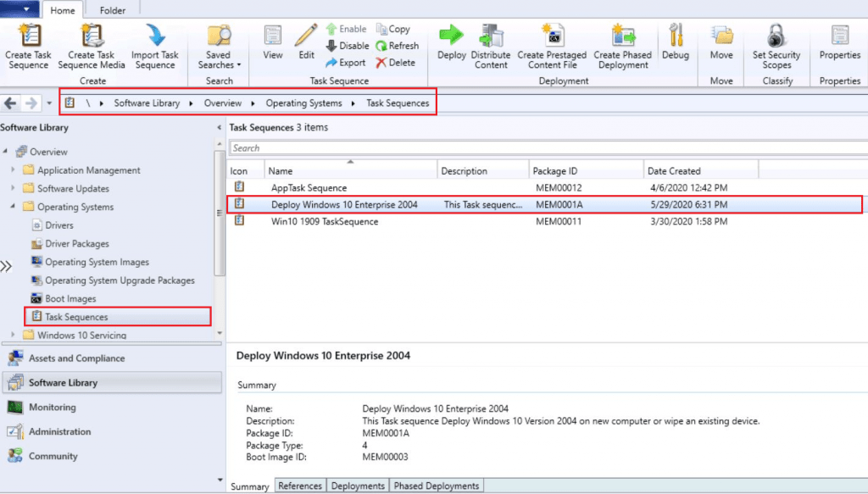Click Create Phased Deployment icon
Image resolution: width=868 pixels, height=494 pixels.
coord(623,36)
